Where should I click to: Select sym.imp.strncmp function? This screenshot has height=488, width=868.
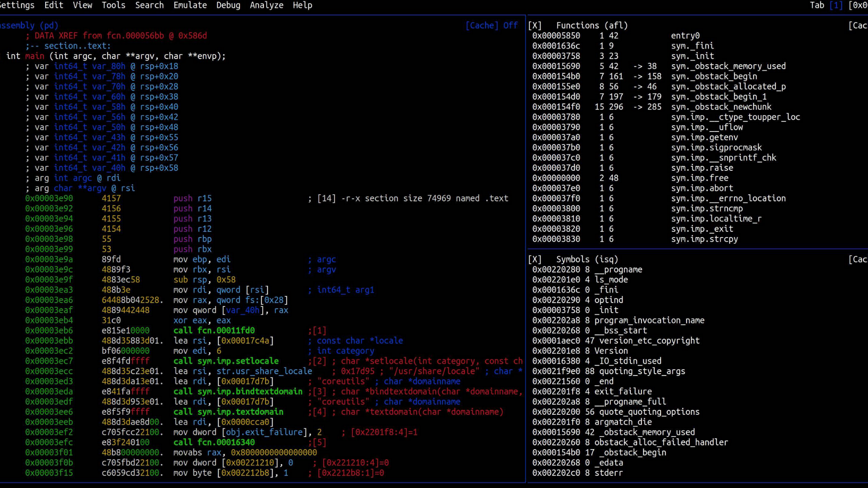tap(707, 208)
